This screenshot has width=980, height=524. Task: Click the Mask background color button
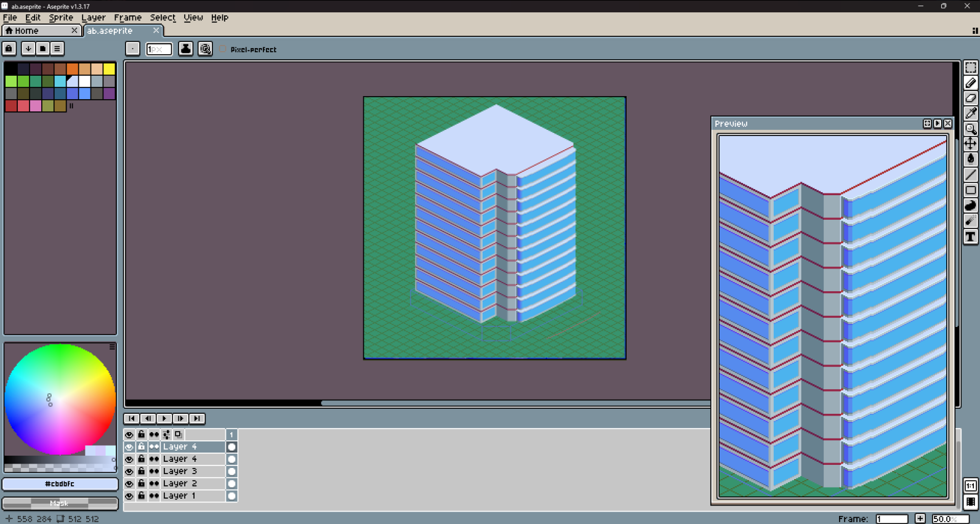[x=60, y=503]
